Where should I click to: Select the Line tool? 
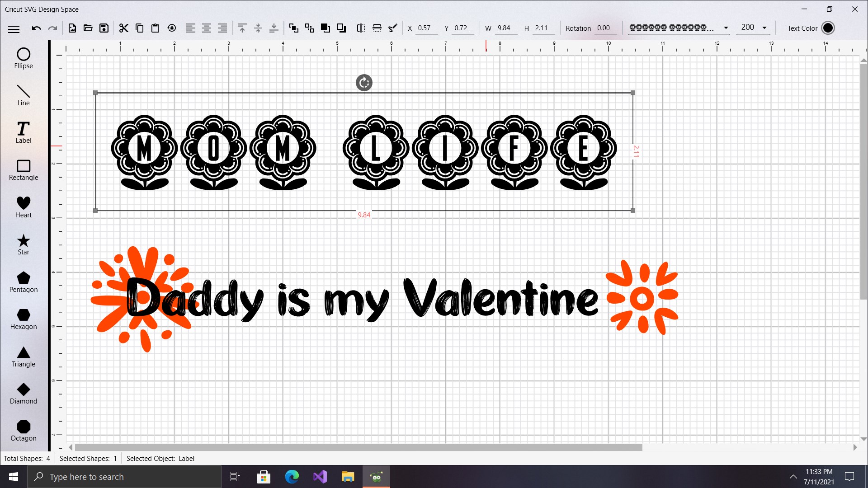coord(24,95)
